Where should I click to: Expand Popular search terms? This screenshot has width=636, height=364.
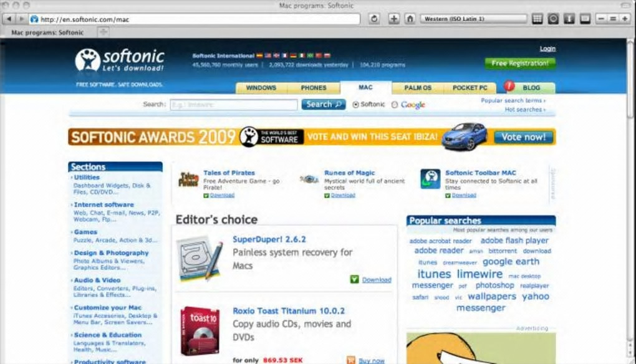513,100
